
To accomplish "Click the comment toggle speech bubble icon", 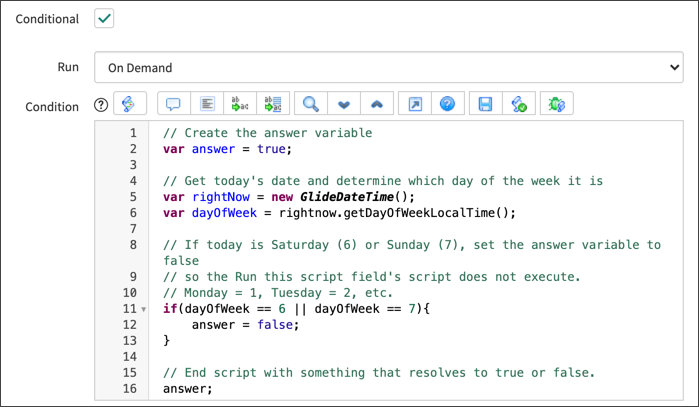I will coord(173,104).
